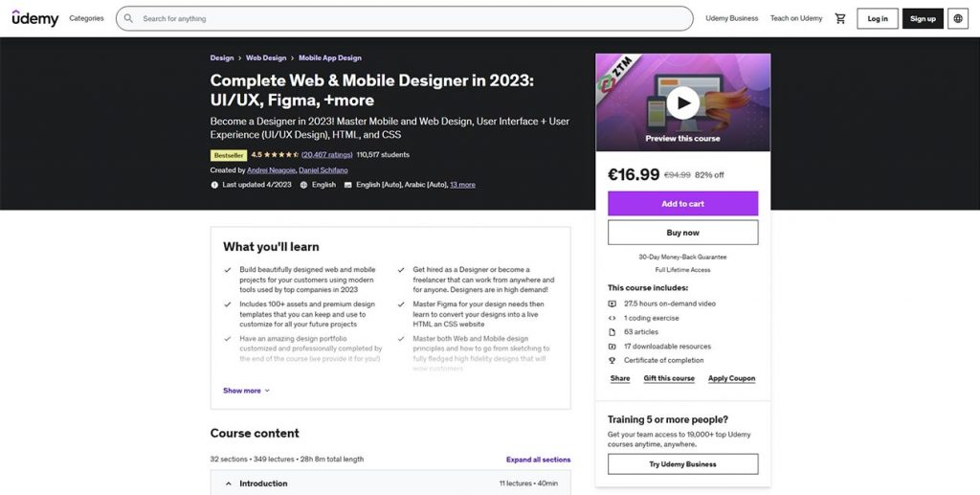Click the Training 5 or more people heading
The image size is (980, 495).
(667, 419)
